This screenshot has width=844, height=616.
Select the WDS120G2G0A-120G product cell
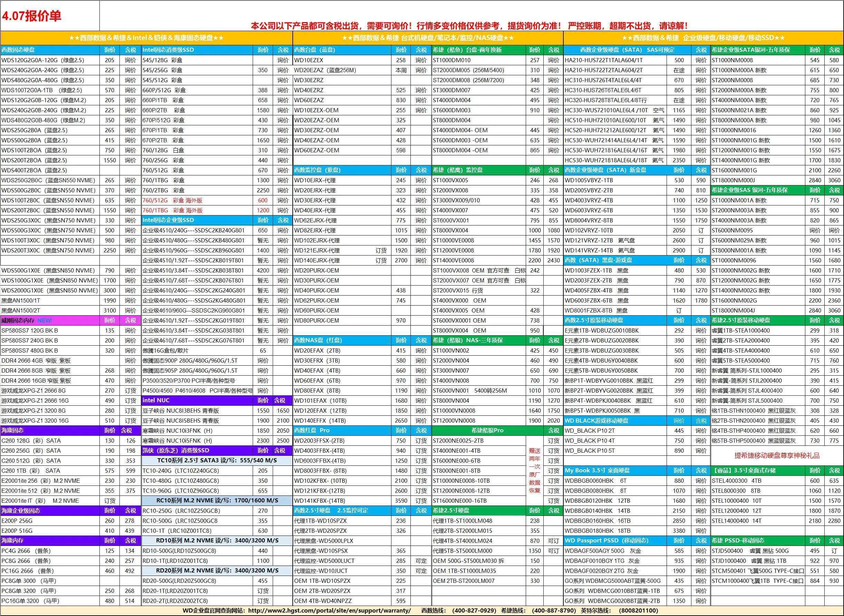tap(50, 60)
